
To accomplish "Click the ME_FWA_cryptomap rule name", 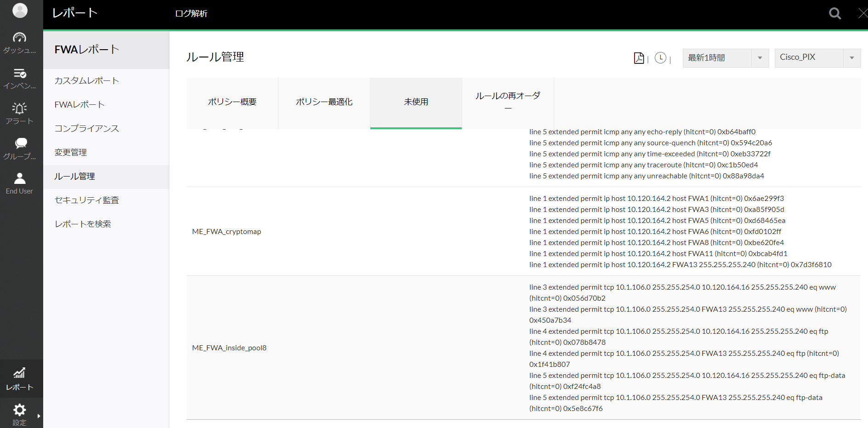I will click(227, 232).
